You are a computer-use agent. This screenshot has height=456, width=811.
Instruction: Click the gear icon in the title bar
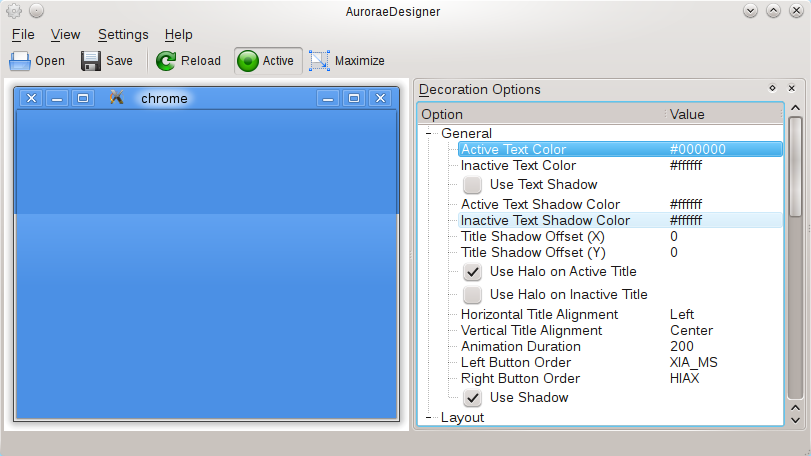[x=14, y=10]
